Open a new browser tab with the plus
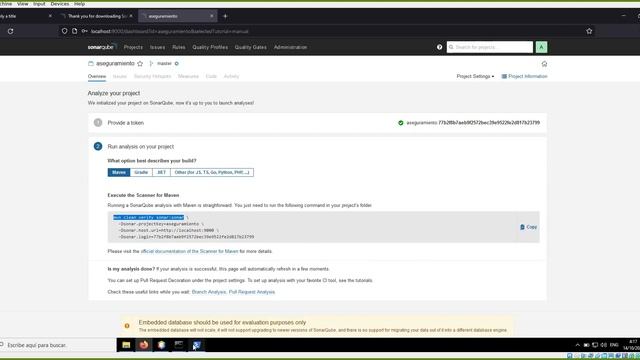This screenshot has height=360, width=640. (x=225, y=16)
